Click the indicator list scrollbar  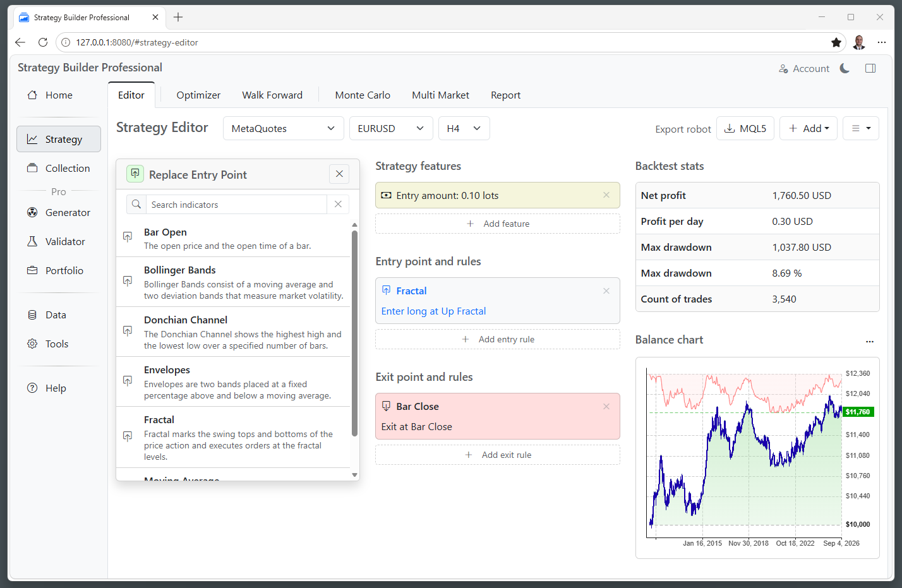pos(354,333)
